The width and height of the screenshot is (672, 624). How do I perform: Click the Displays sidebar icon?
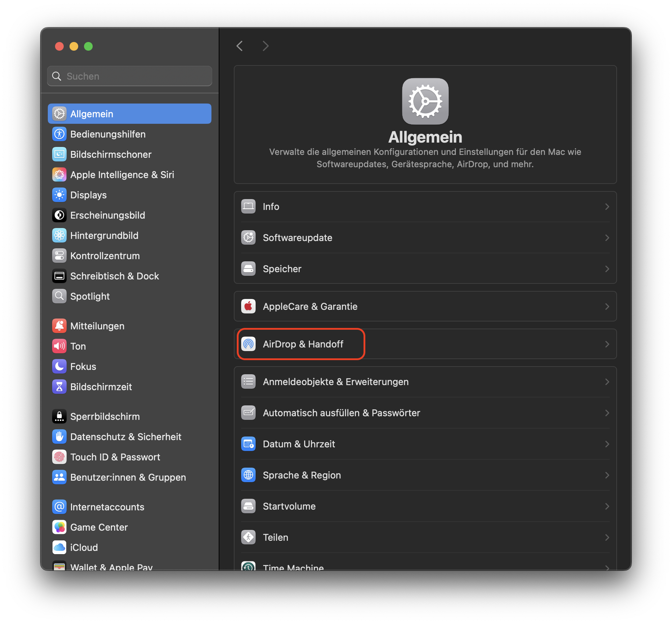click(59, 195)
